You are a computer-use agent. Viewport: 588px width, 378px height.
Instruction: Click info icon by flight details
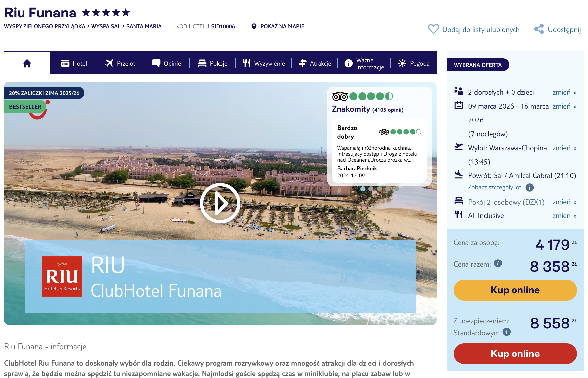pyautogui.click(x=530, y=188)
